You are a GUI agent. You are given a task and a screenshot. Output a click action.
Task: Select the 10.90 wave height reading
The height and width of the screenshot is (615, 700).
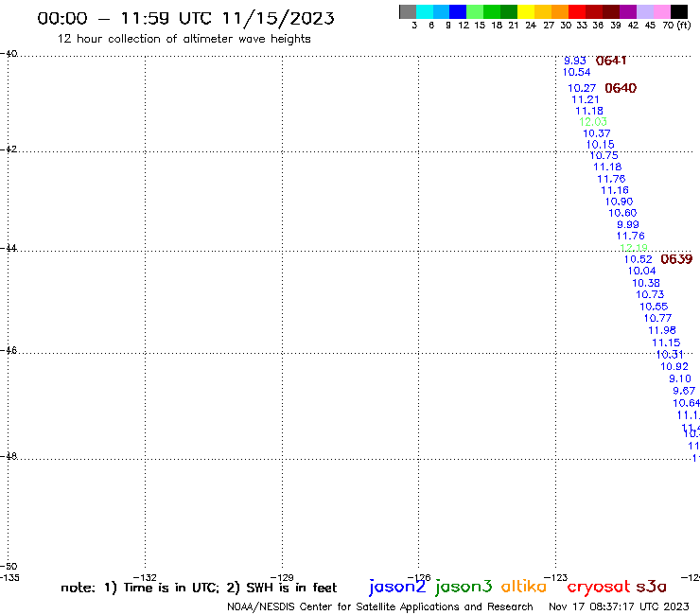pyautogui.click(x=619, y=202)
